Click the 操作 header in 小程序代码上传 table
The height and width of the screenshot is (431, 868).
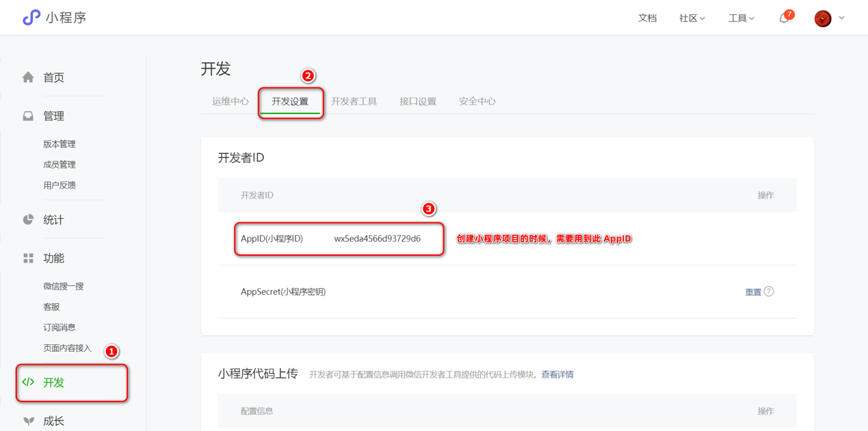coord(765,411)
